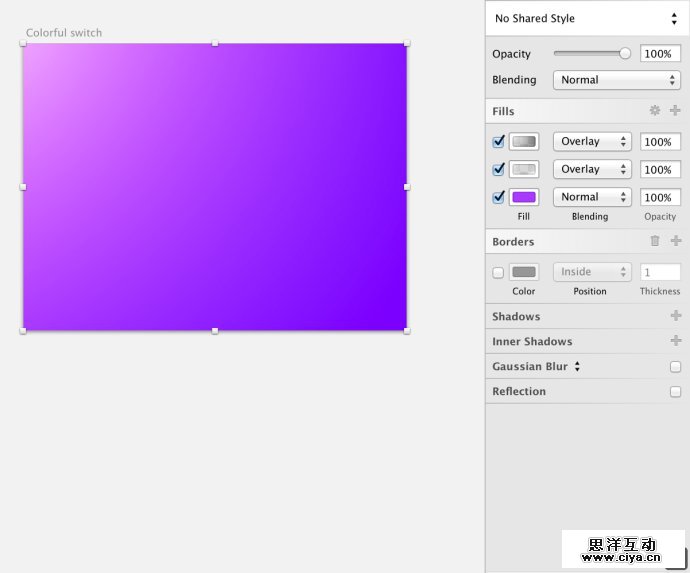
Task: Click the rectangle's top-center resize handle
Action: pyautogui.click(x=215, y=43)
